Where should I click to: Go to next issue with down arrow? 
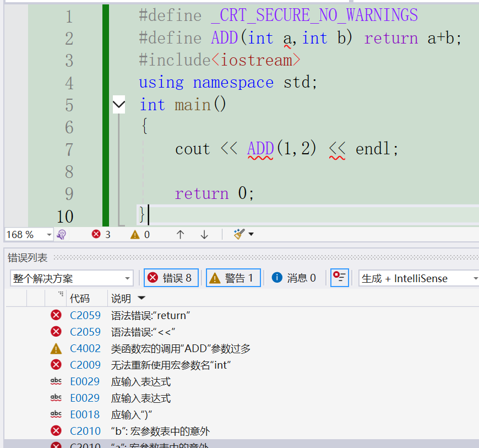click(204, 235)
